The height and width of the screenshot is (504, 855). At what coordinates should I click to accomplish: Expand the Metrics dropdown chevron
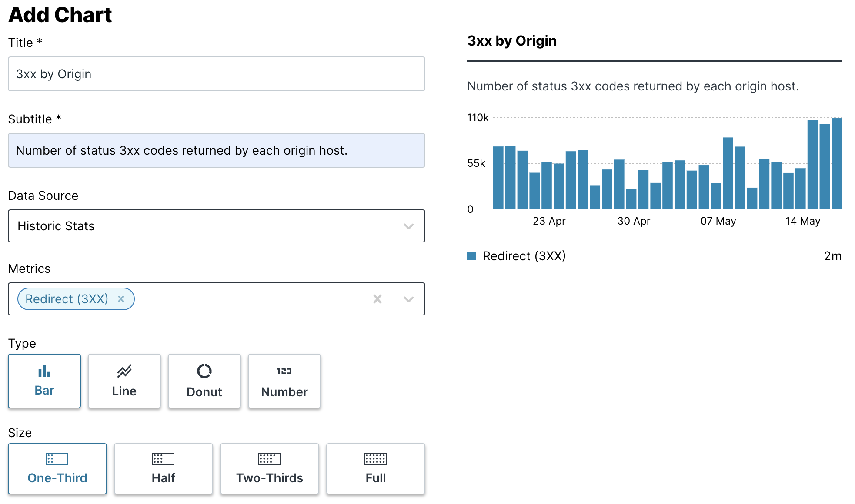[408, 299]
